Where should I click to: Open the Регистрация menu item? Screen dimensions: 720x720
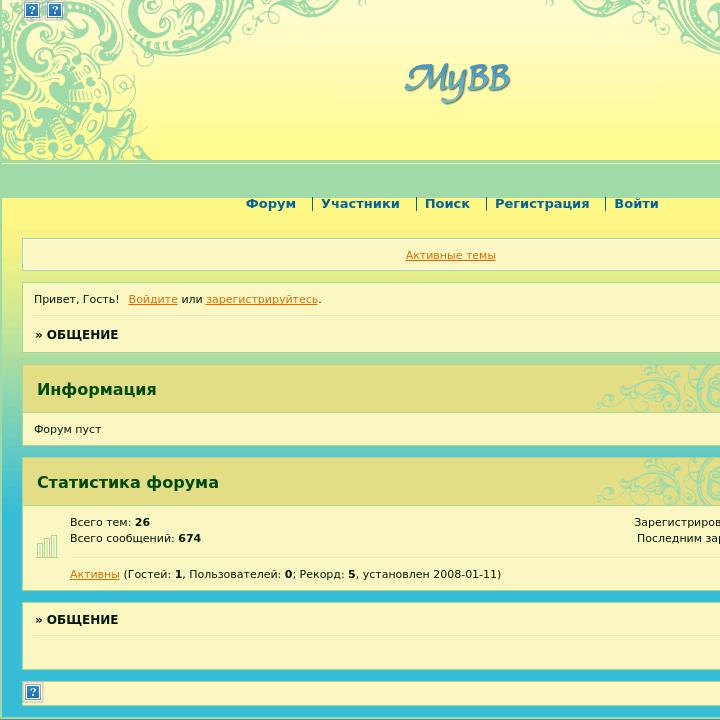[542, 203]
